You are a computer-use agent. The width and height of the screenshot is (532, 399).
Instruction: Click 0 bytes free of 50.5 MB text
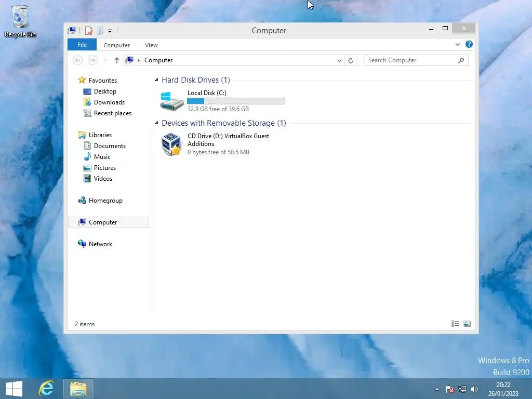click(219, 152)
